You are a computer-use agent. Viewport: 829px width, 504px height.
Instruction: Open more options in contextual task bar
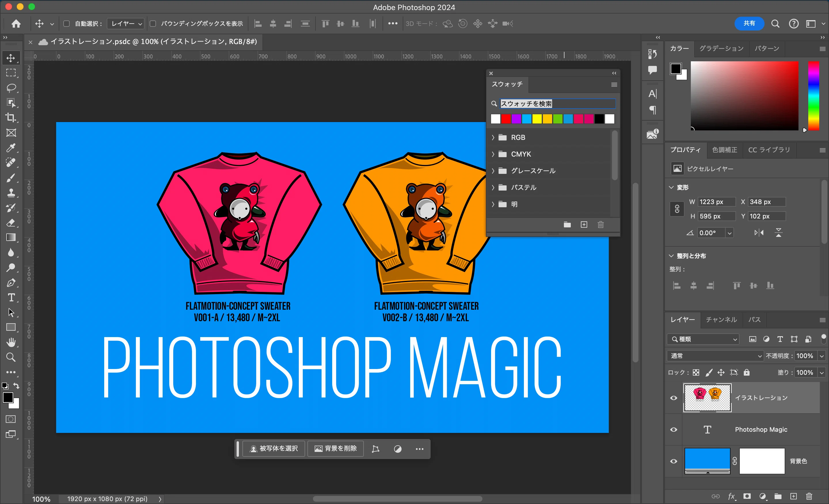click(x=420, y=449)
